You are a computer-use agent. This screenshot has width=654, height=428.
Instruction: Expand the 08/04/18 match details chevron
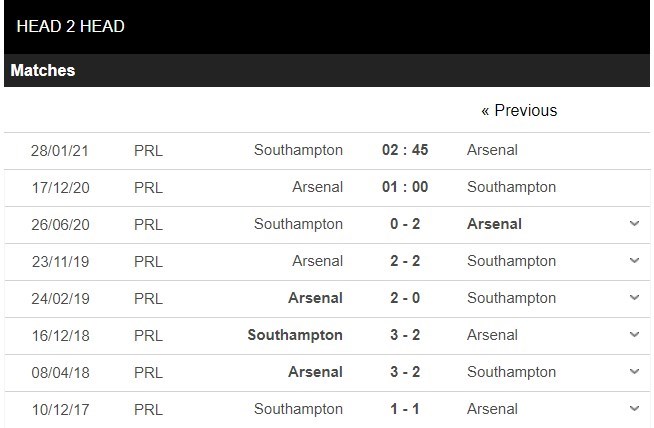(x=634, y=372)
